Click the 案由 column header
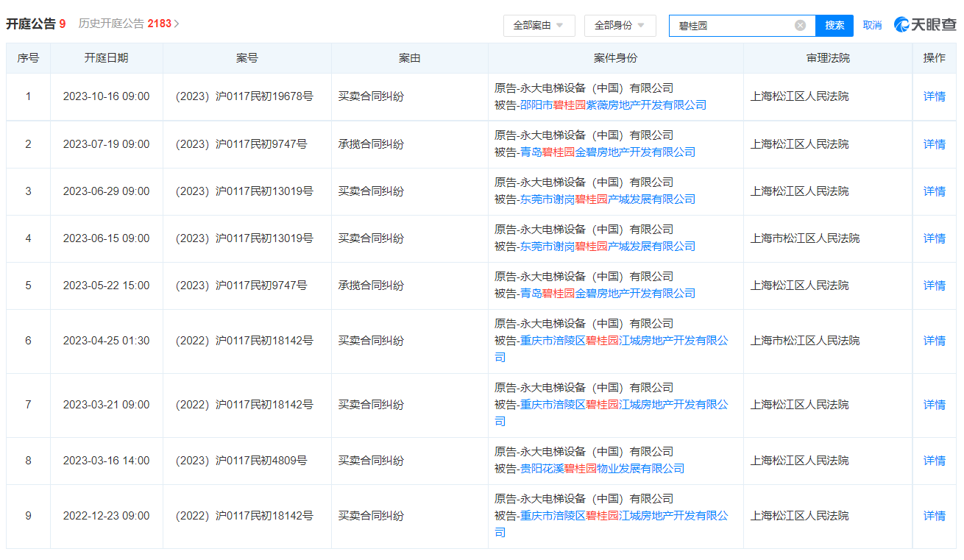Screen dimensions: 964x560 pos(410,58)
